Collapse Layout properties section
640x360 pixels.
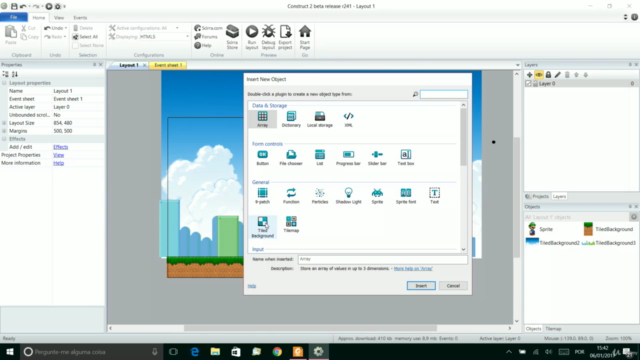(4, 83)
